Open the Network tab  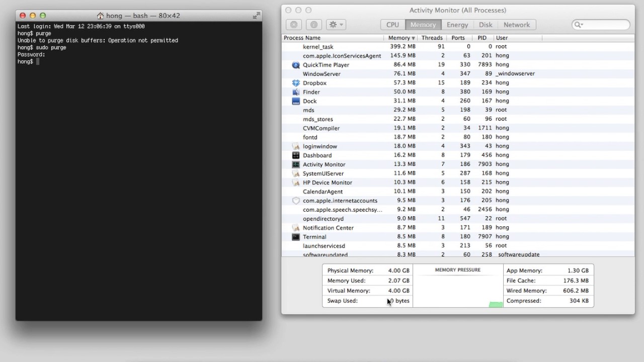[517, 25]
